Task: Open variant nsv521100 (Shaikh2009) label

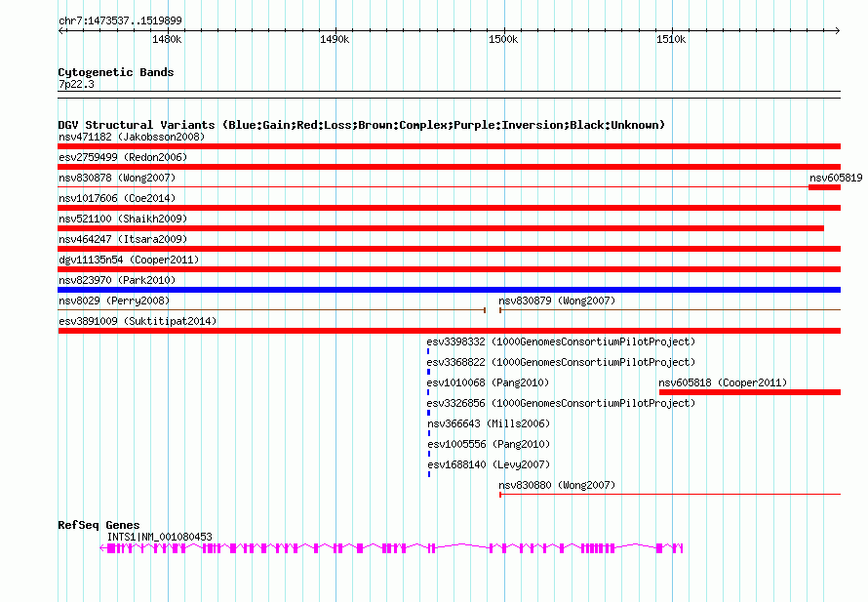Action: click(x=123, y=219)
